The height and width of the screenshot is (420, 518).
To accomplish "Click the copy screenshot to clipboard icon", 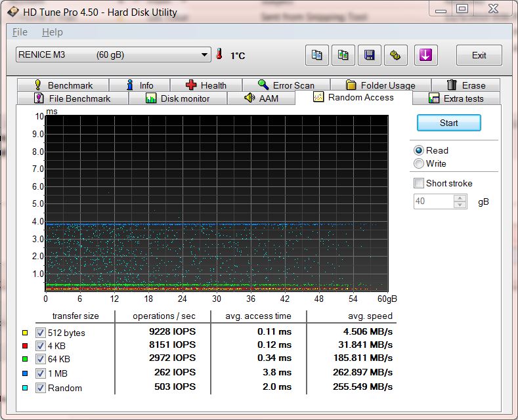I will click(x=343, y=55).
